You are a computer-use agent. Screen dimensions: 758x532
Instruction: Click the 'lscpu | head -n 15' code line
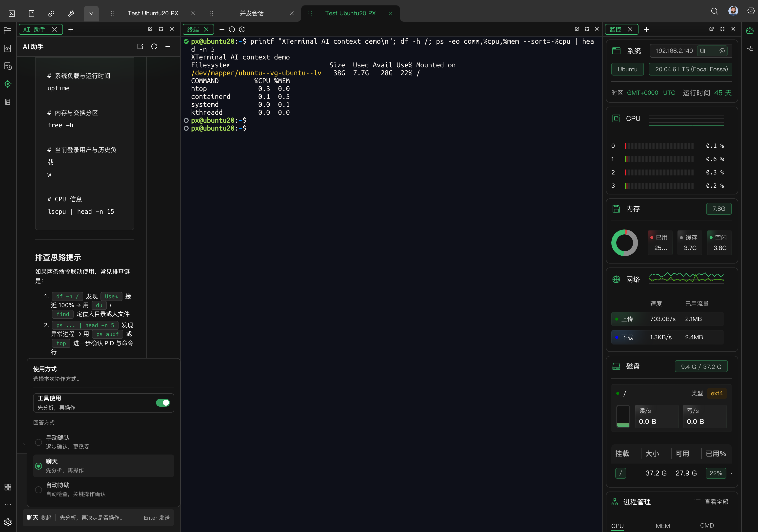(x=81, y=211)
